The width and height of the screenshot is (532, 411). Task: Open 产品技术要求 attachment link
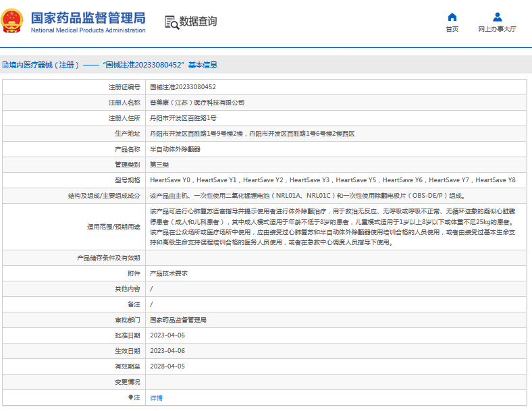169,273
